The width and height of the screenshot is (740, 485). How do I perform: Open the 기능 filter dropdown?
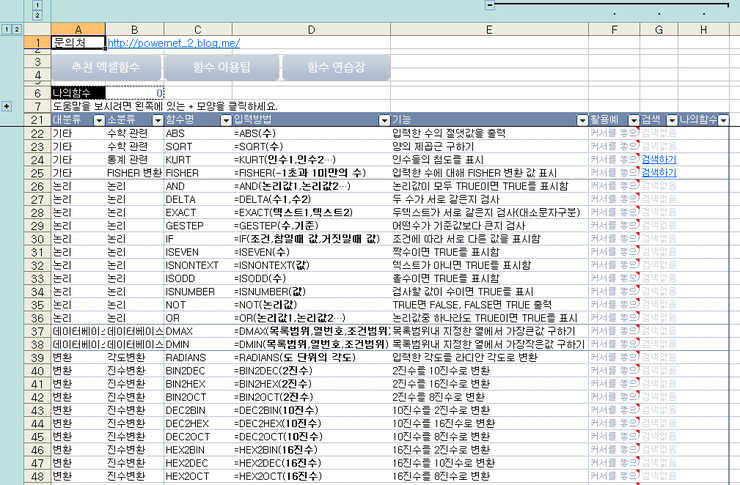pyautogui.click(x=582, y=120)
